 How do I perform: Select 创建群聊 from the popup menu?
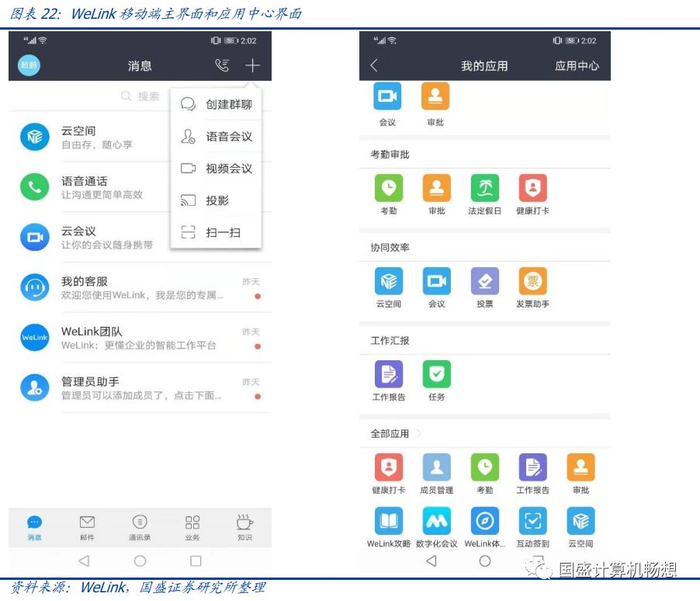point(217,104)
